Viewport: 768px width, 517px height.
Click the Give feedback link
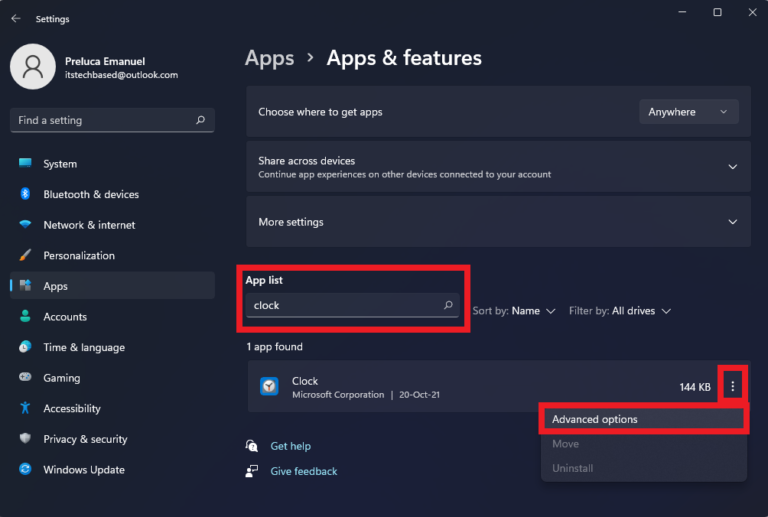(304, 471)
